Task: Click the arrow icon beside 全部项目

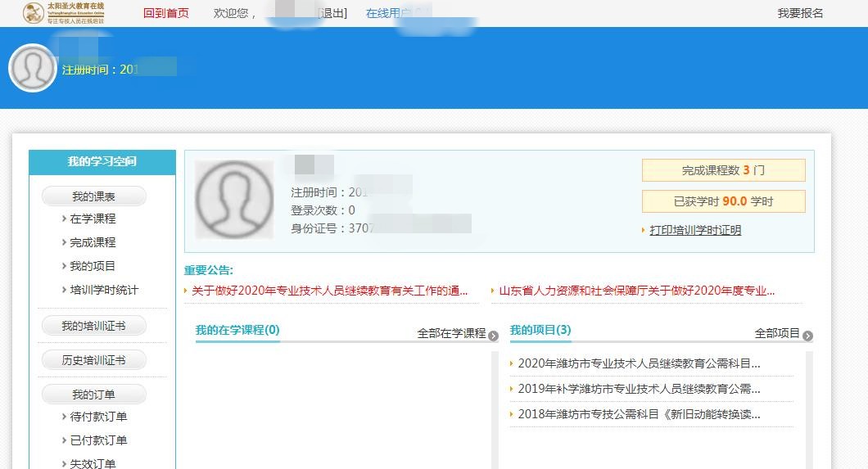Action: pos(807,336)
